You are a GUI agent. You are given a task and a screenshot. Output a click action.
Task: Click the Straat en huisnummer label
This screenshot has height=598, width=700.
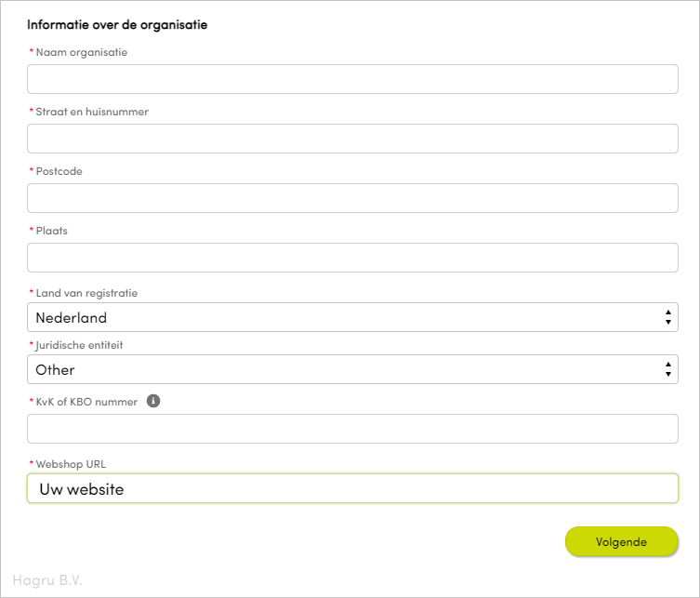92,112
